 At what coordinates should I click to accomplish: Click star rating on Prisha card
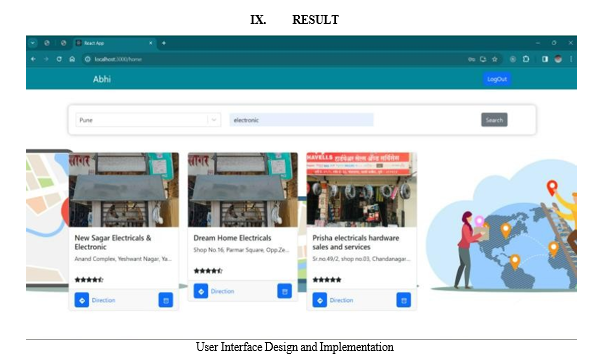tap(327, 280)
